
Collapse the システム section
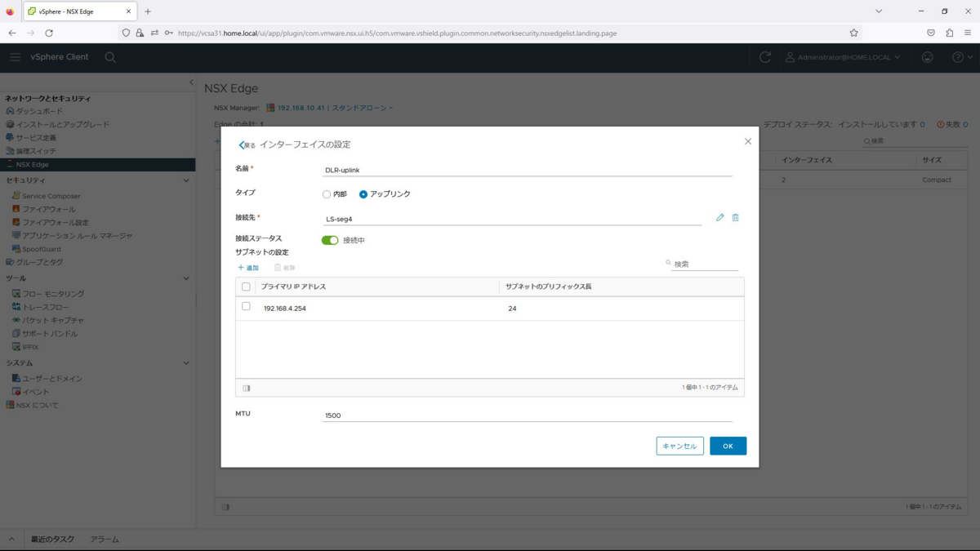tap(186, 362)
